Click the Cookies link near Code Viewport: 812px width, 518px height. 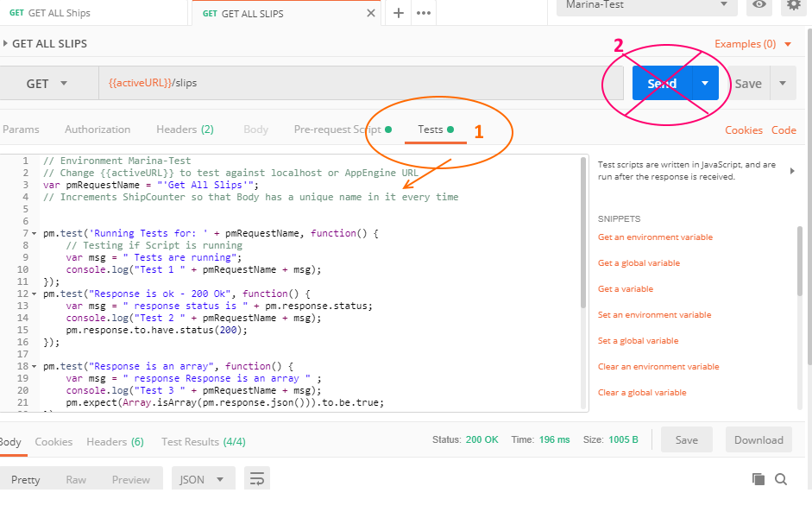click(x=744, y=130)
